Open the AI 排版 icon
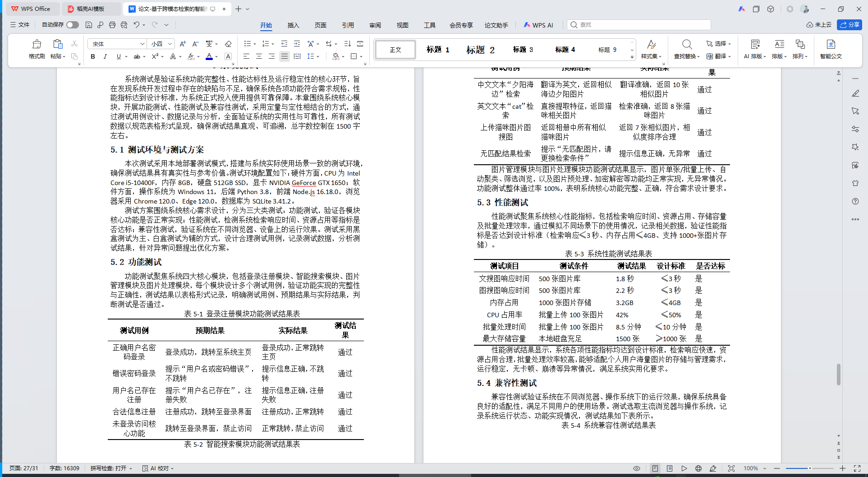Viewport: 868px width, 477px height. 755,44
